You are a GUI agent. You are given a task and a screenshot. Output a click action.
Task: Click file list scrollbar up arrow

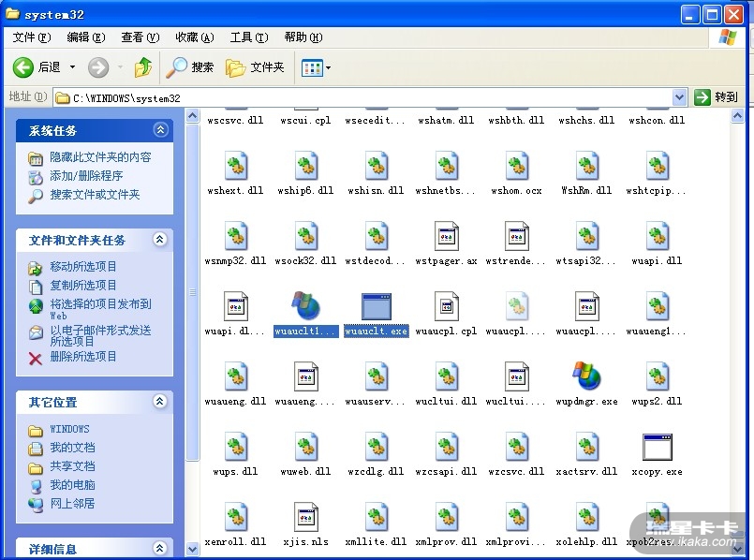737,116
